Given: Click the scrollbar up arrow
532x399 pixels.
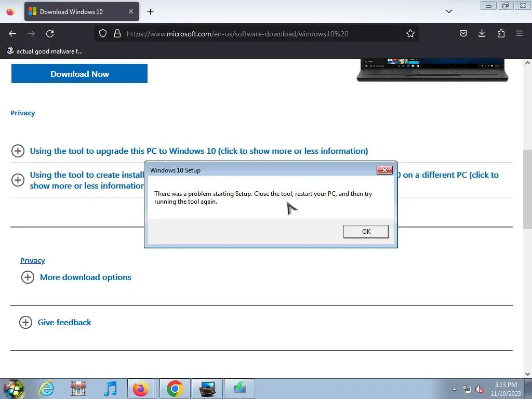Looking at the screenshot, I should tap(527, 63).
